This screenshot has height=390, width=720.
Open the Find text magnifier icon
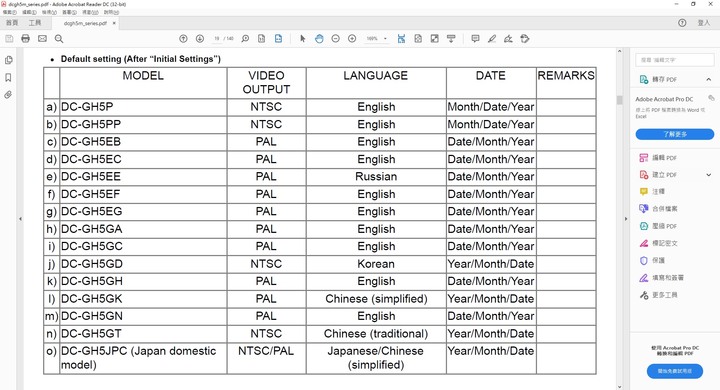point(59,39)
